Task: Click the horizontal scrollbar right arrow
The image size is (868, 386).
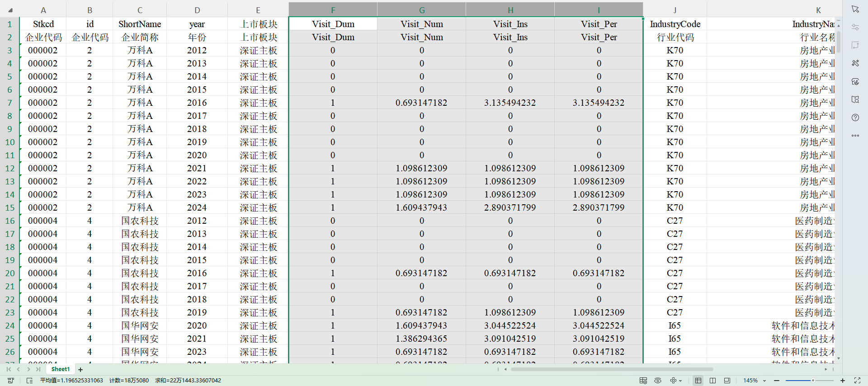Action: 826,369
